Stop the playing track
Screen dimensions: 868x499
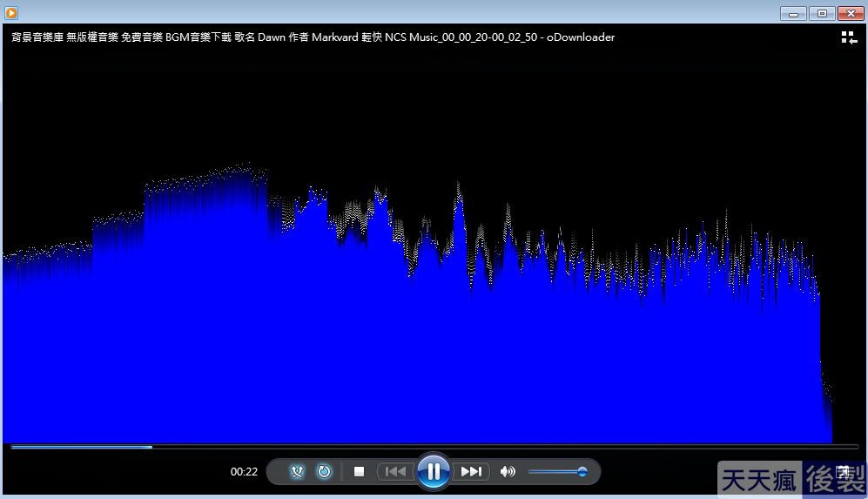[360, 471]
